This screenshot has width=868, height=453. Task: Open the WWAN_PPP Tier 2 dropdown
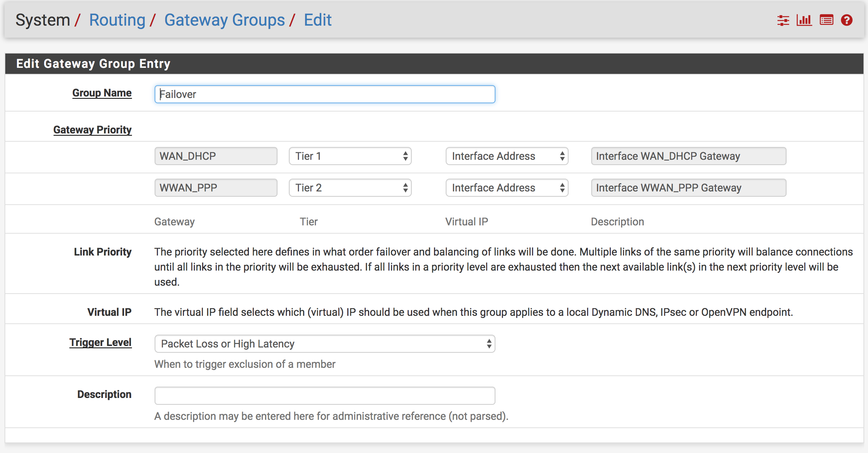(x=350, y=188)
